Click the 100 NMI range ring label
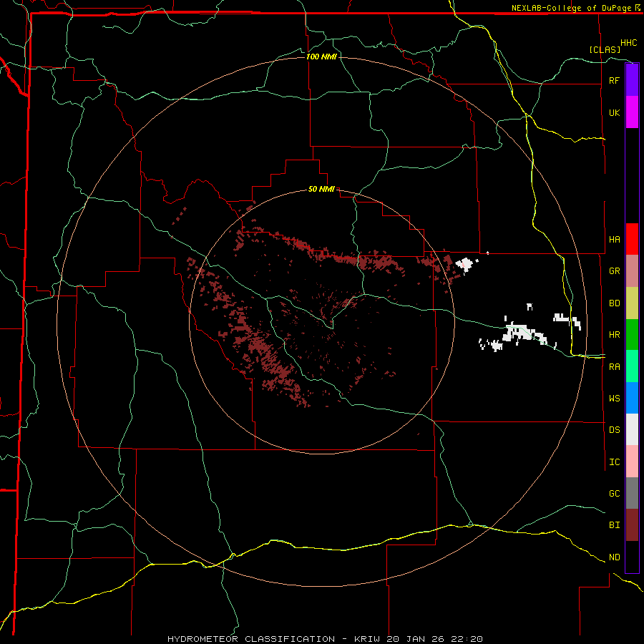Image resolution: width=644 pixels, height=644 pixels. 321,57
